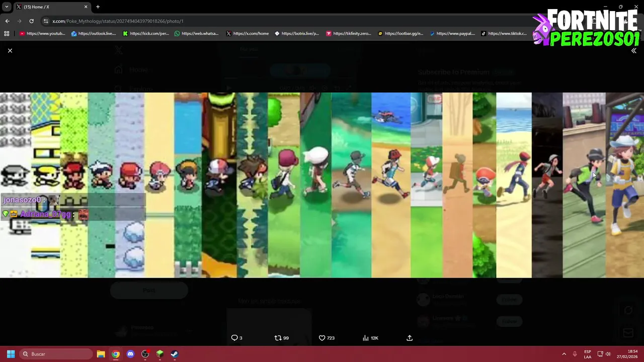Open Discord from the taskbar
Image resolution: width=644 pixels, height=362 pixels.
[130, 354]
